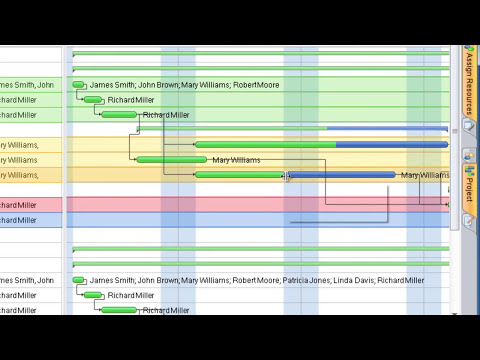
Task: Click the pencil edit icon below Project tab
Action: (x=469, y=221)
